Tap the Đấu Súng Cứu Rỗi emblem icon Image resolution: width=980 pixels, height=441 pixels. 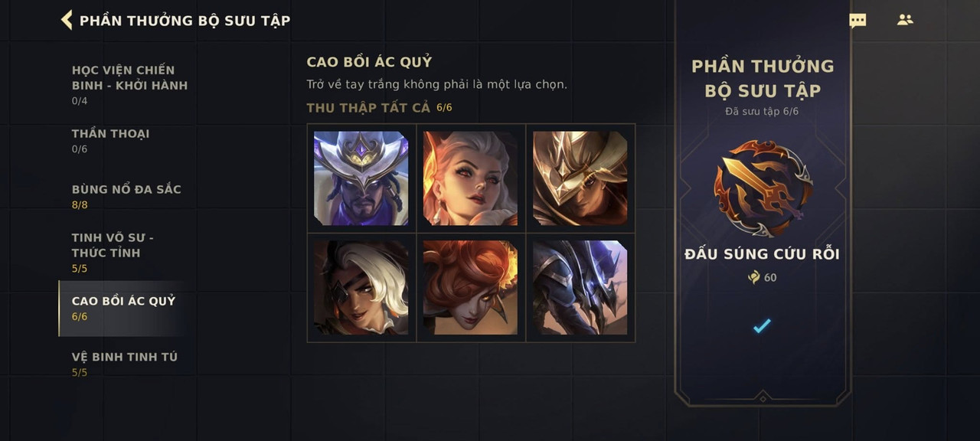click(763, 188)
